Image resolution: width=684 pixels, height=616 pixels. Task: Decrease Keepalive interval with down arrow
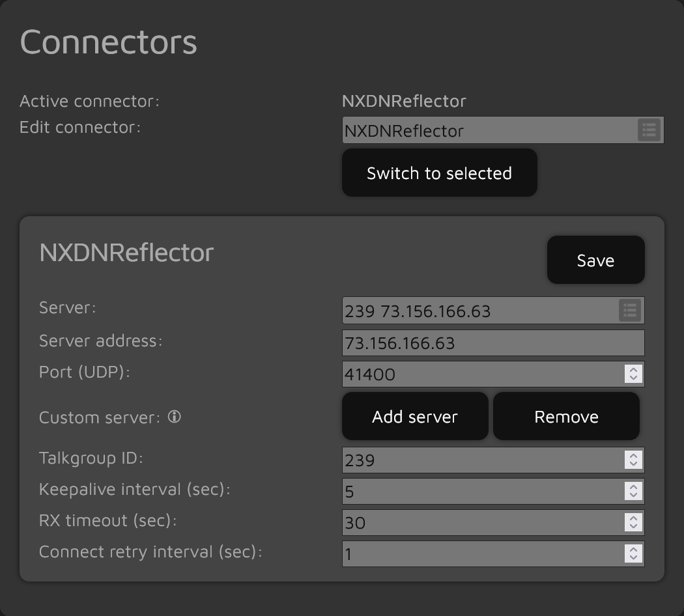633,496
